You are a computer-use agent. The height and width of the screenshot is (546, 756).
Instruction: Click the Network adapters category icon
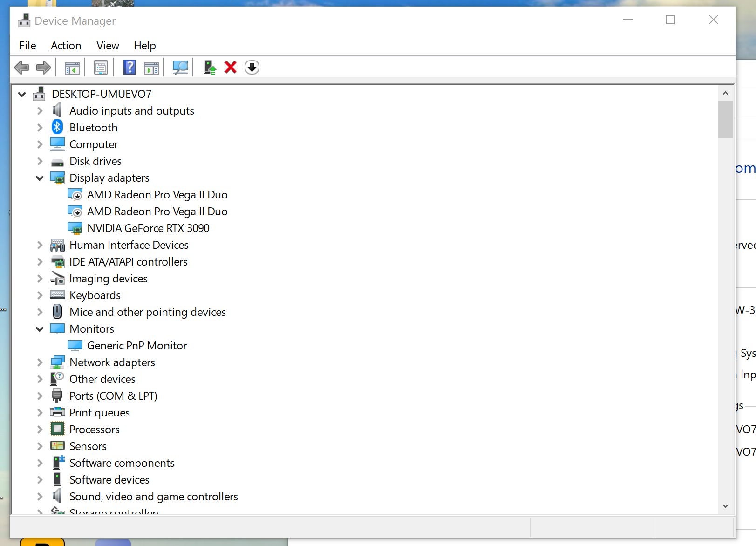(57, 362)
